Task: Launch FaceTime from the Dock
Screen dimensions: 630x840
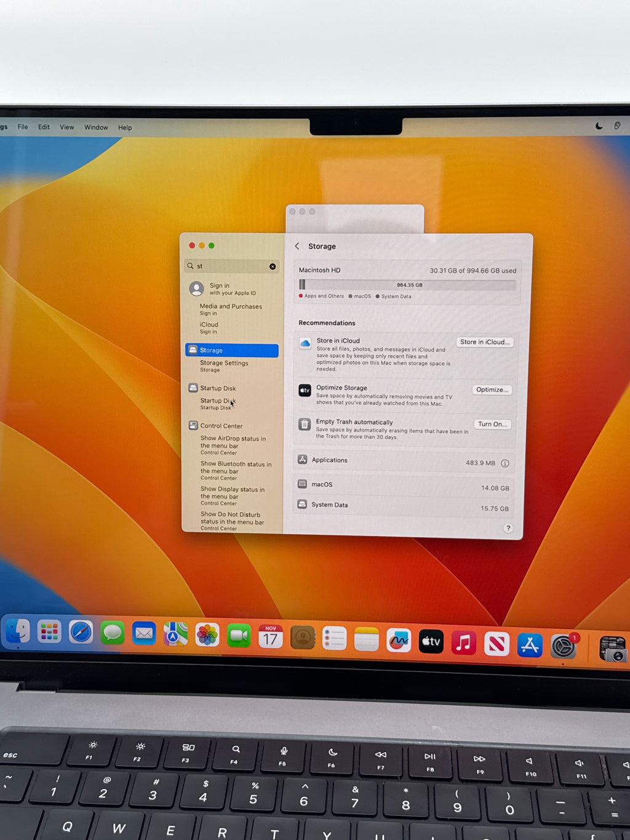Action: [x=239, y=635]
